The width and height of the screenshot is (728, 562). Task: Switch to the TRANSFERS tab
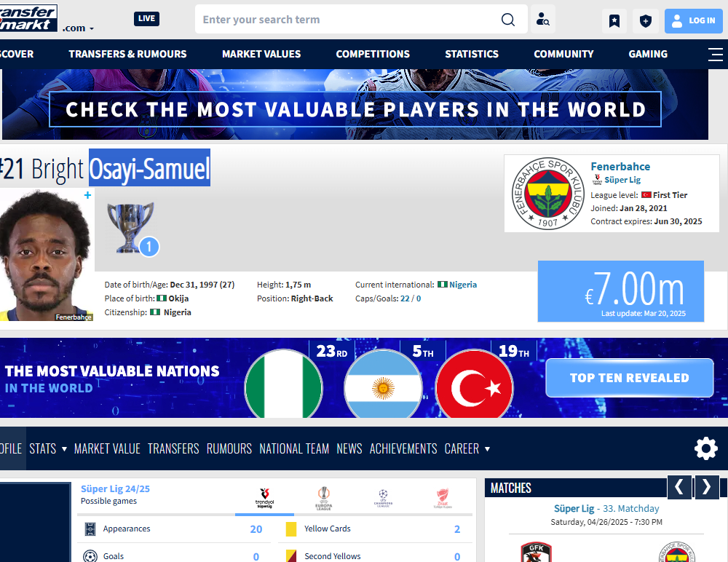pyautogui.click(x=173, y=448)
